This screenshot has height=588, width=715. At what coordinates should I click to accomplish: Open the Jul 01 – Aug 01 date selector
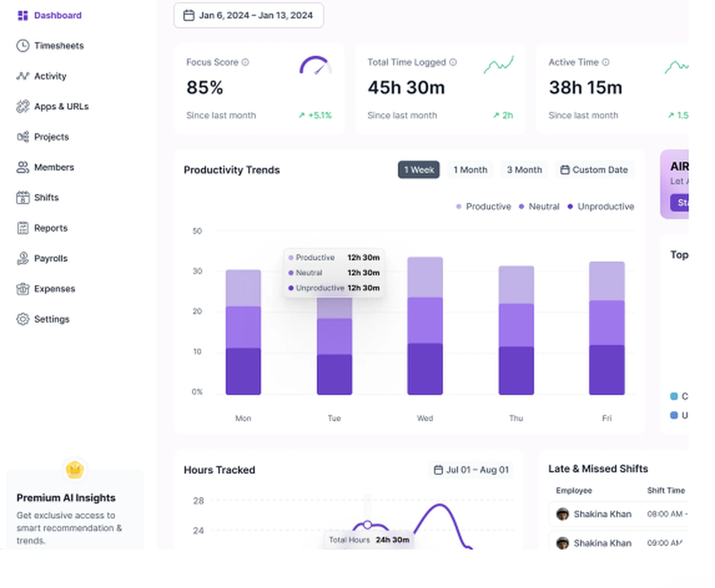point(471,469)
